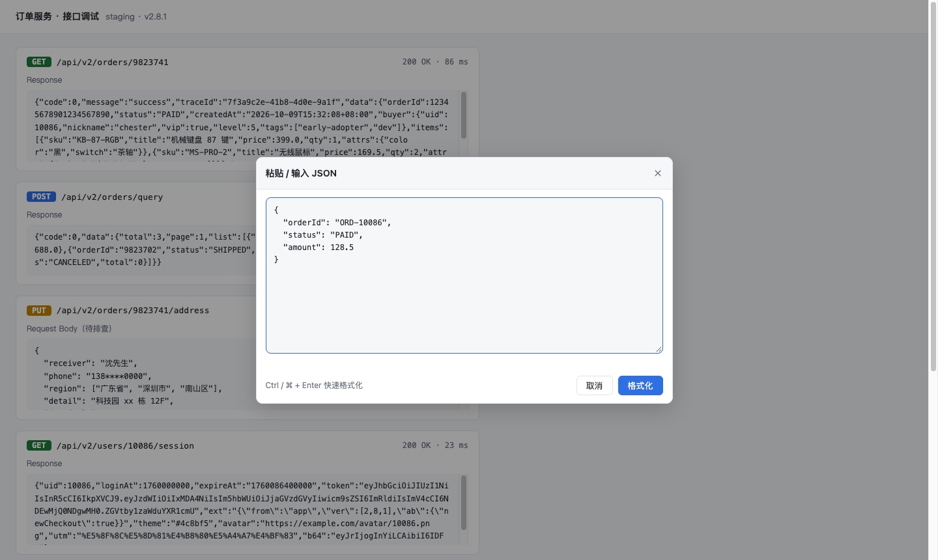This screenshot has width=938, height=560.
Task: Click the PUT badge for address endpoint
Action: (x=39, y=311)
